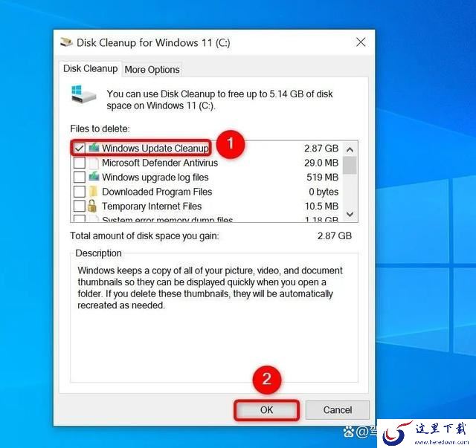Screen dimensions: 476x448
Task: Click the 10.5 MB size value
Action: 321,207
